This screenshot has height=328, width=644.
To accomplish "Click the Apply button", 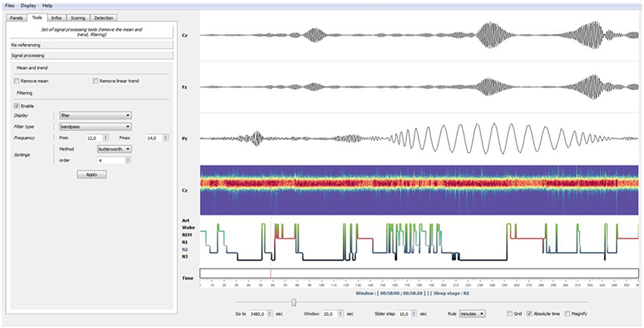I will (x=92, y=174).
